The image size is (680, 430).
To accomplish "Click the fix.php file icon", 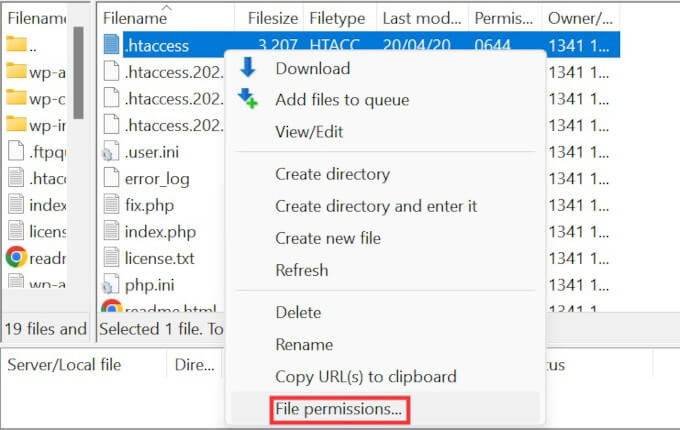I will point(111,206).
